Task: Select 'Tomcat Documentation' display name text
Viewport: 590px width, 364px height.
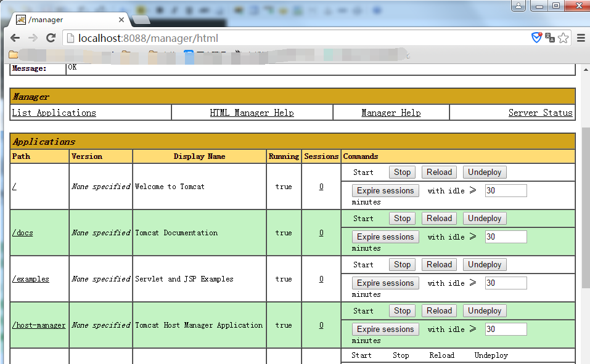Action: pyautogui.click(x=176, y=233)
